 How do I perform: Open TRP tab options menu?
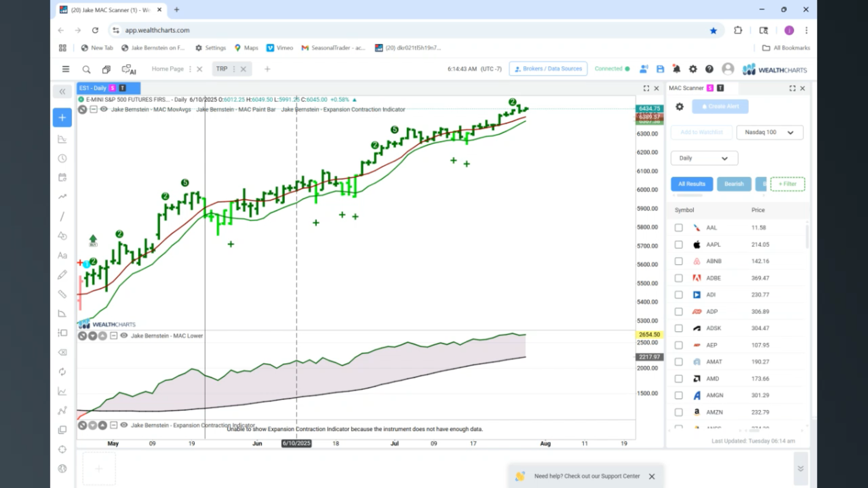(234, 69)
